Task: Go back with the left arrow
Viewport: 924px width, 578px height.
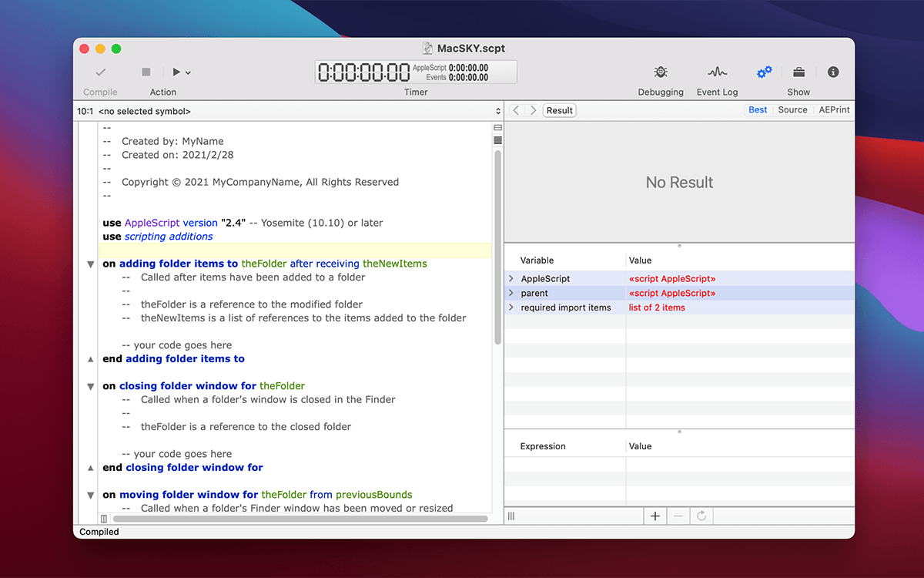Action: (x=516, y=110)
